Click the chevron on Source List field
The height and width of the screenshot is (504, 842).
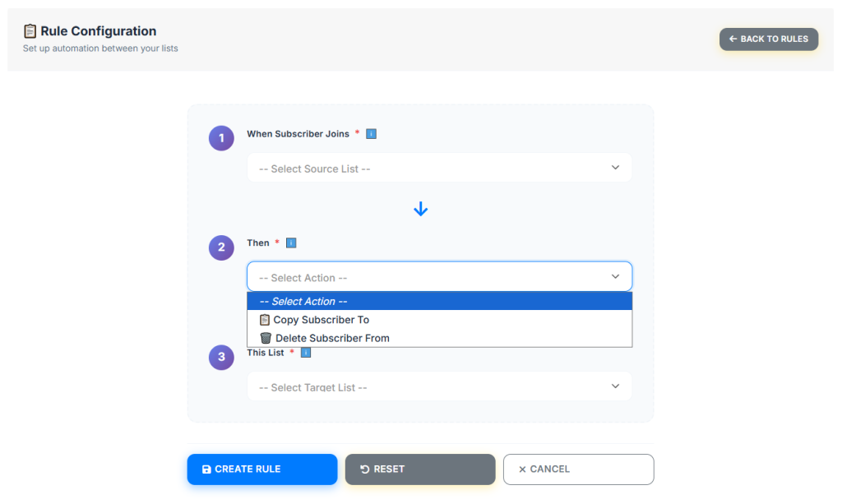[x=615, y=168]
